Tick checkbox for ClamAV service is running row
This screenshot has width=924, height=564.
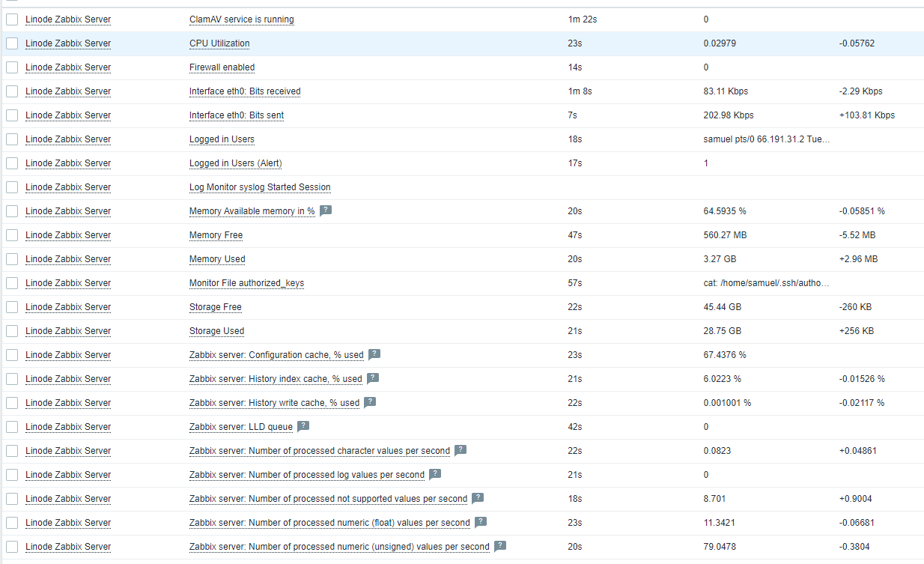[12, 19]
